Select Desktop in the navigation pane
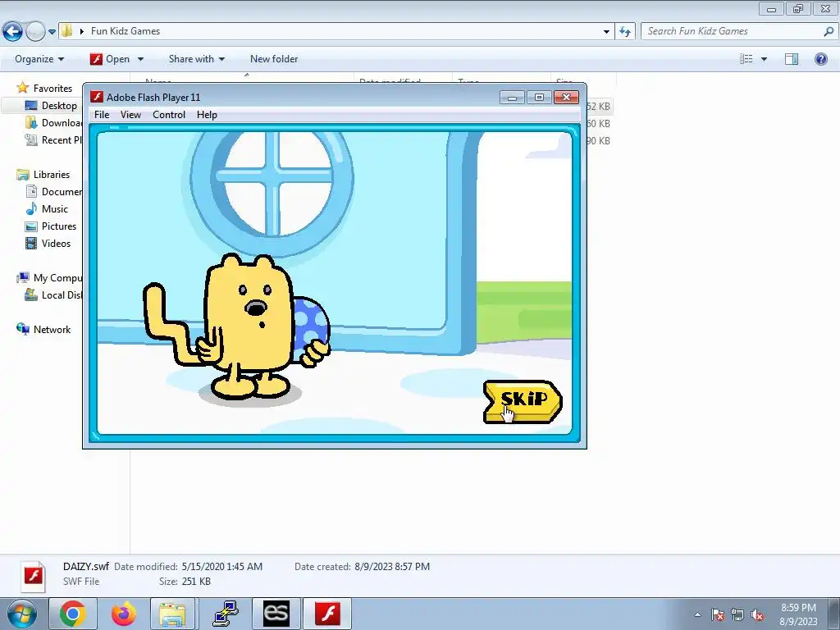Image resolution: width=840 pixels, height=630 pixels. (x=59, y=106)
